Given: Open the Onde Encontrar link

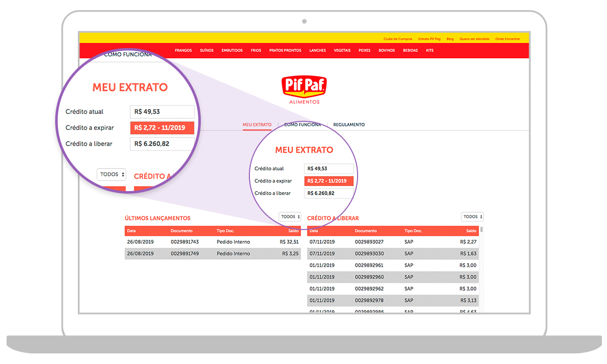Looking at the screenshot, I should click(x=507, y=39).
